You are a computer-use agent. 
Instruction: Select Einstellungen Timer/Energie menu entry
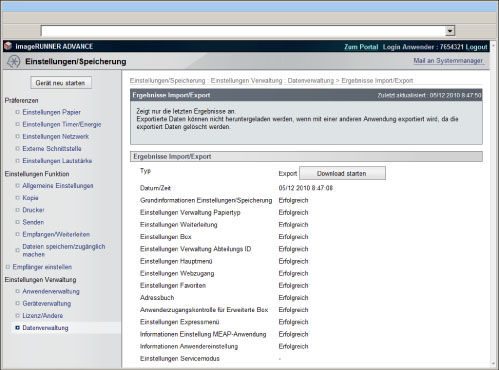62,124
